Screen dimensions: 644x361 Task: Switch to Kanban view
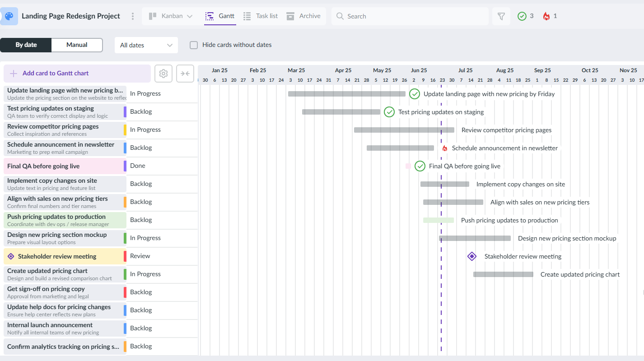(x=166, y=16)
